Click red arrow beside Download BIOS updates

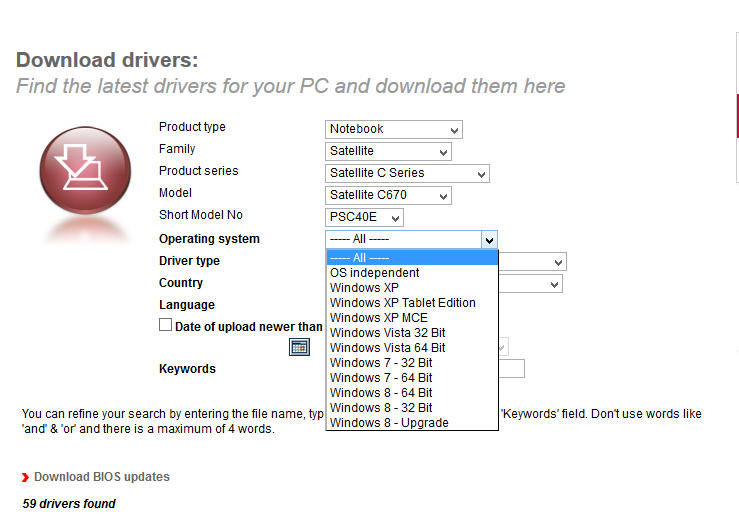point(25,478)
